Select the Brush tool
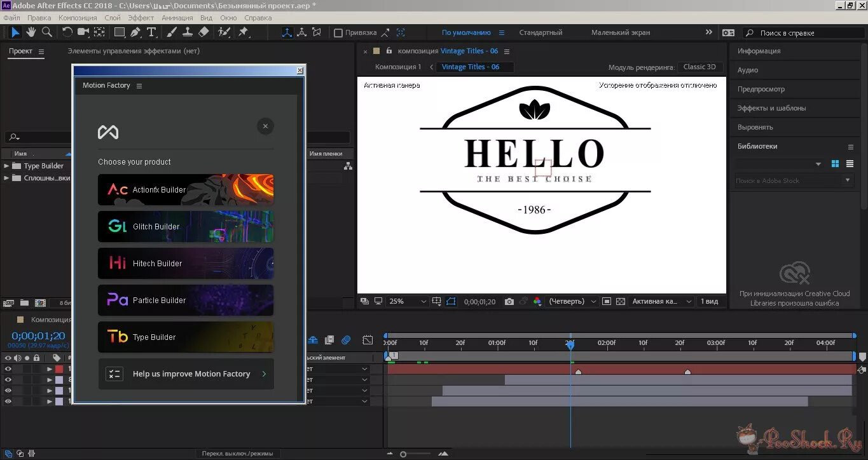 tap(172, 32)
